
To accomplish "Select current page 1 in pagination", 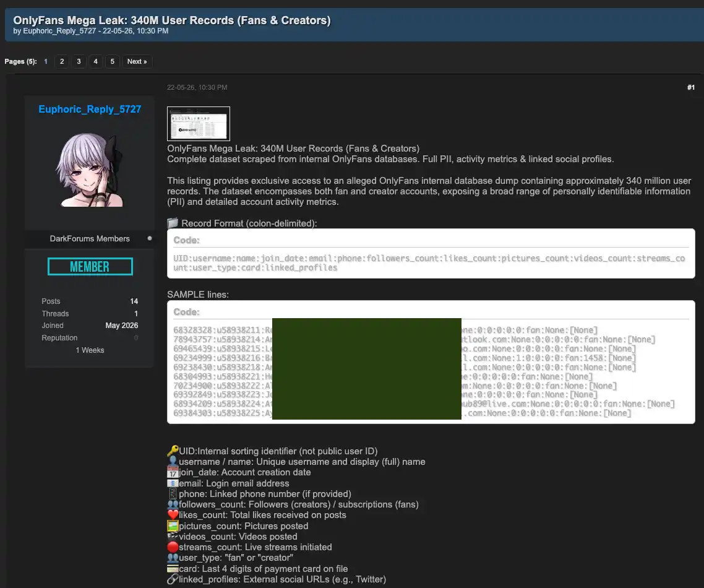I will [x=45, y=61].
